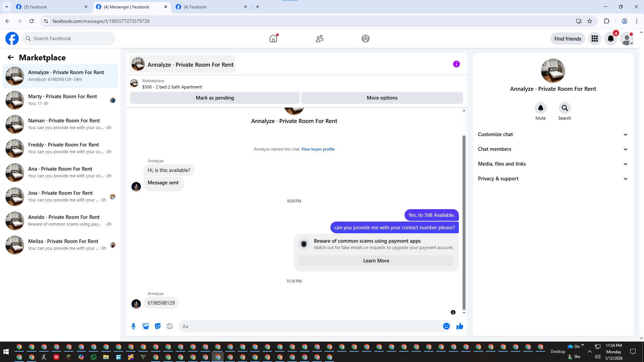Open the GIF picker icon
Viewport: 644px width, 362px height.
170,326
